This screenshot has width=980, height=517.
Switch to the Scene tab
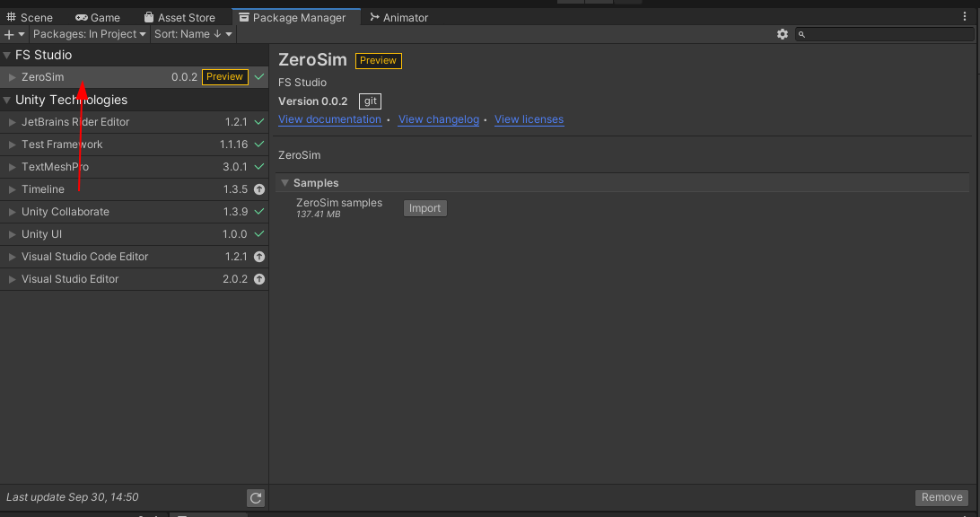[31, 17]
